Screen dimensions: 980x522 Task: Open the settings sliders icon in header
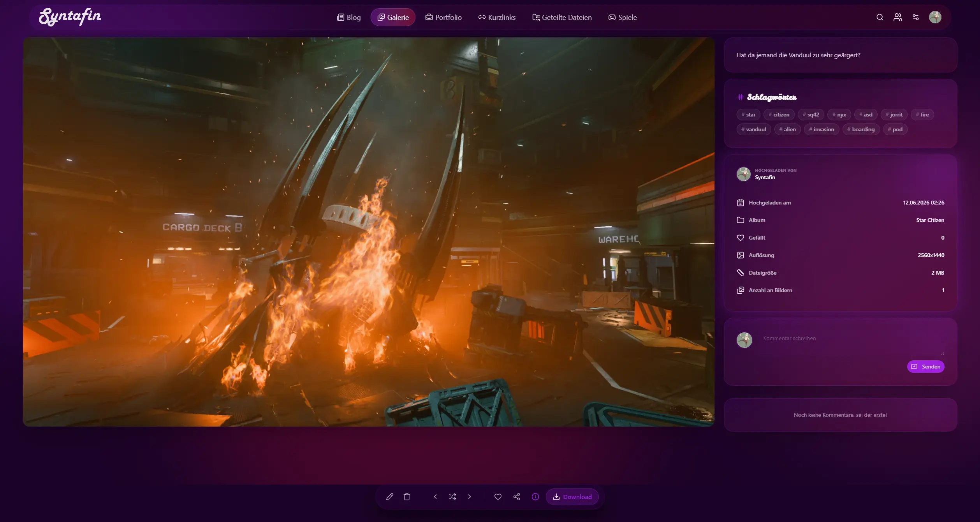916,17
